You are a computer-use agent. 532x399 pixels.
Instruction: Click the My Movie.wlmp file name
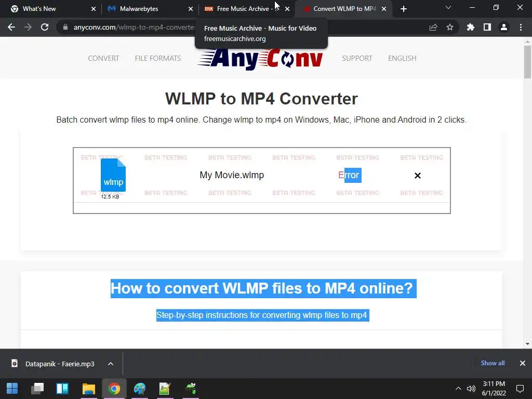point(232,175)
